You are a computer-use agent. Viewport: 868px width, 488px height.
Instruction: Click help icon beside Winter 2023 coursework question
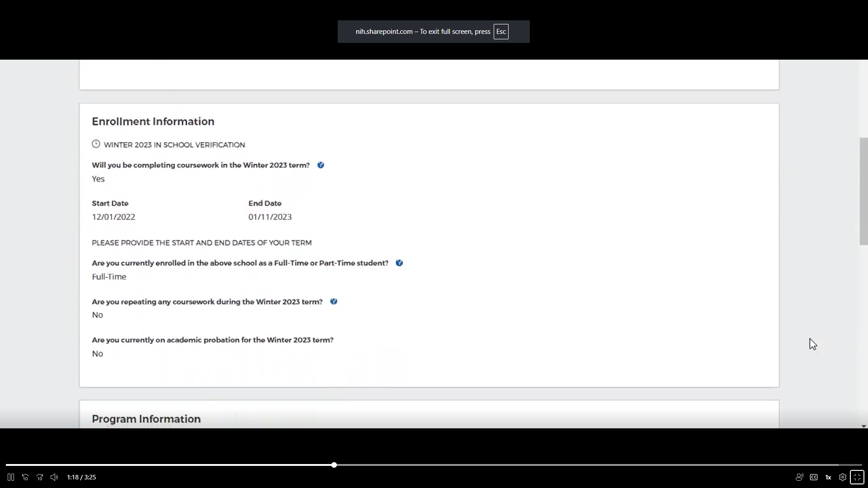(x=321, y=165)
